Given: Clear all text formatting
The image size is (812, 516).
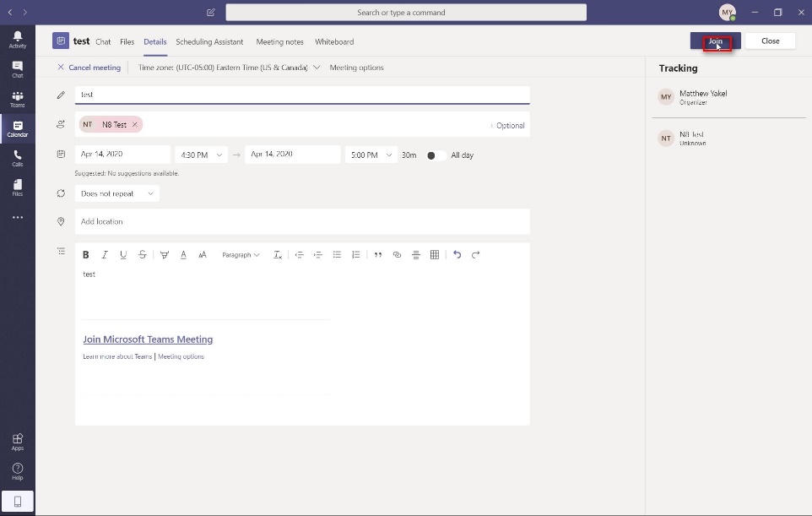Looking at the screenshot, I should tap(278, 254).
